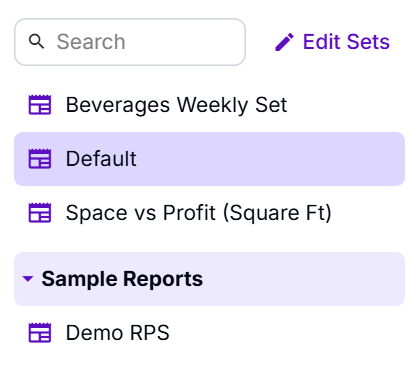Collapse Sample Reports group arrow

click(28, 278)
